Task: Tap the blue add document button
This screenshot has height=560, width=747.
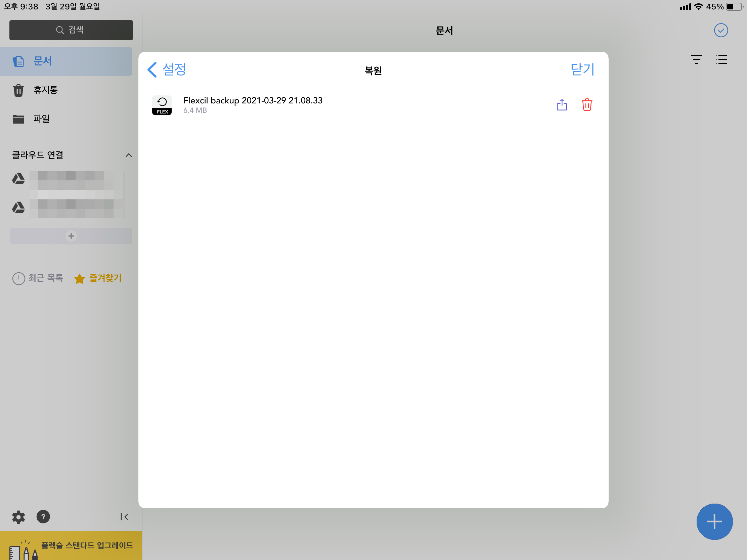Action: click(714, 521)
